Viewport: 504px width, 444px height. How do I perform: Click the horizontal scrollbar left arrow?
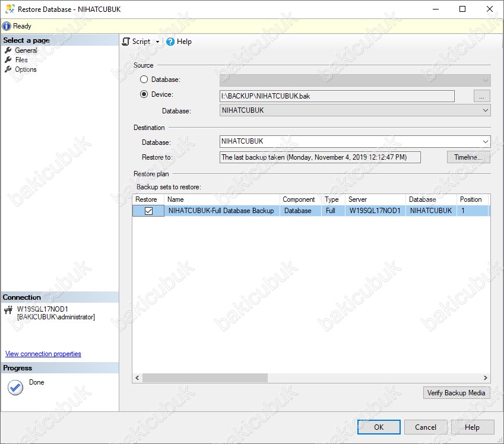pyautogui.click(x=137, y=378)
